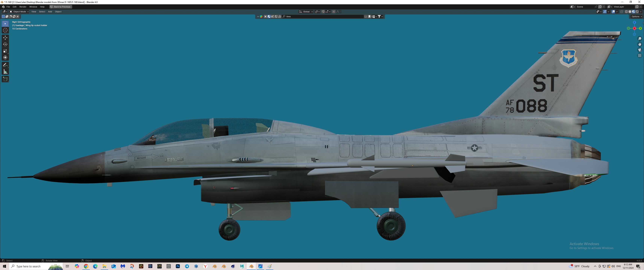The image size is (644, 270).
Task: Add new view layer button
Action: tap(637, 7)
